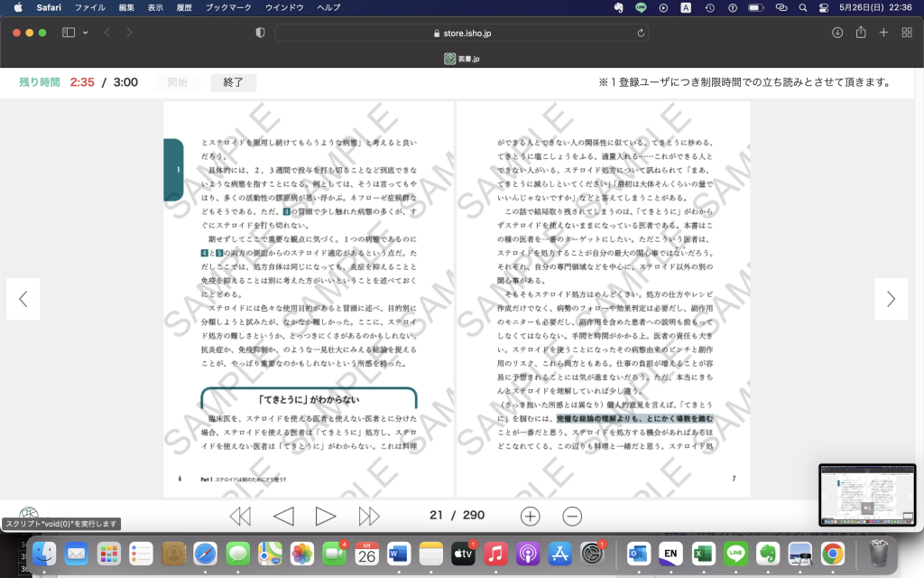
Task: Jump to first page with double-left arrow
Action: pyautogui.click(x=240, y=516)
